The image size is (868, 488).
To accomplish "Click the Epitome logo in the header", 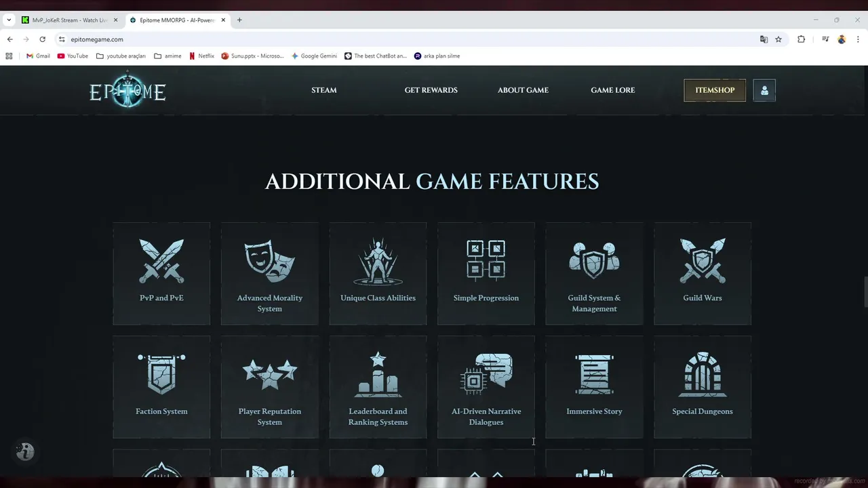I will point(127,89).
